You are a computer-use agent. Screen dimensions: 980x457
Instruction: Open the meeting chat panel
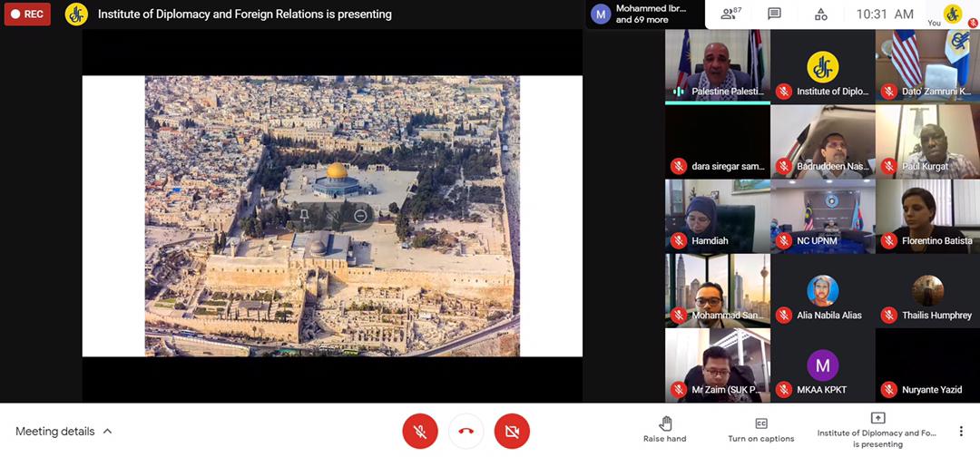click(x=774, y=14)
